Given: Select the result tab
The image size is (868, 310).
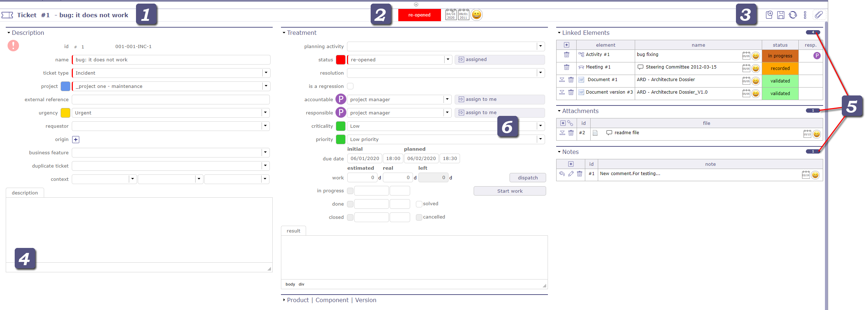Looking at the screenshot, I should [293, 231].
